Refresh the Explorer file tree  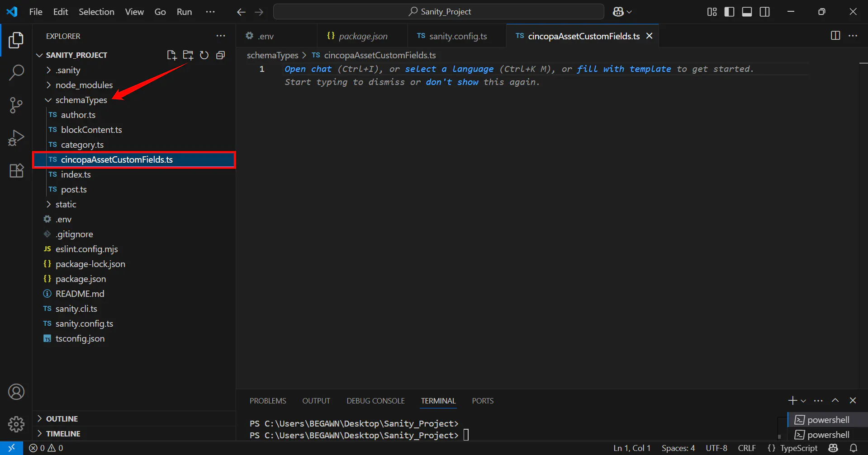204,55
